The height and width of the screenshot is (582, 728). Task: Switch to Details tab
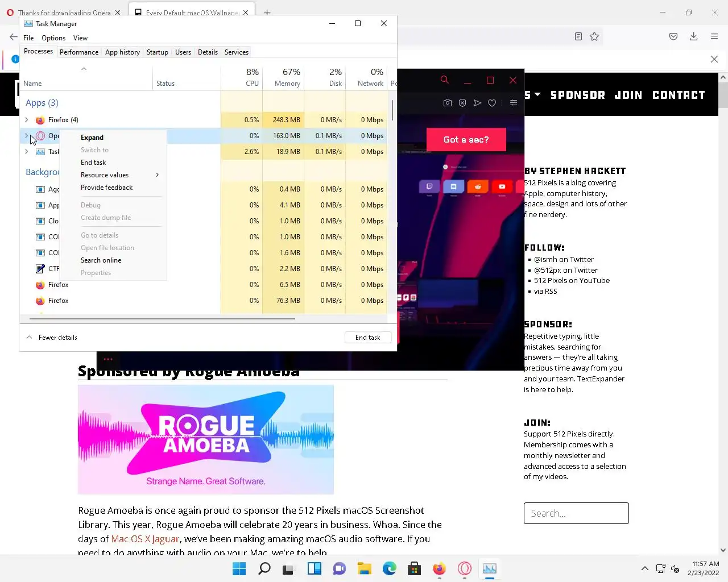208,52
